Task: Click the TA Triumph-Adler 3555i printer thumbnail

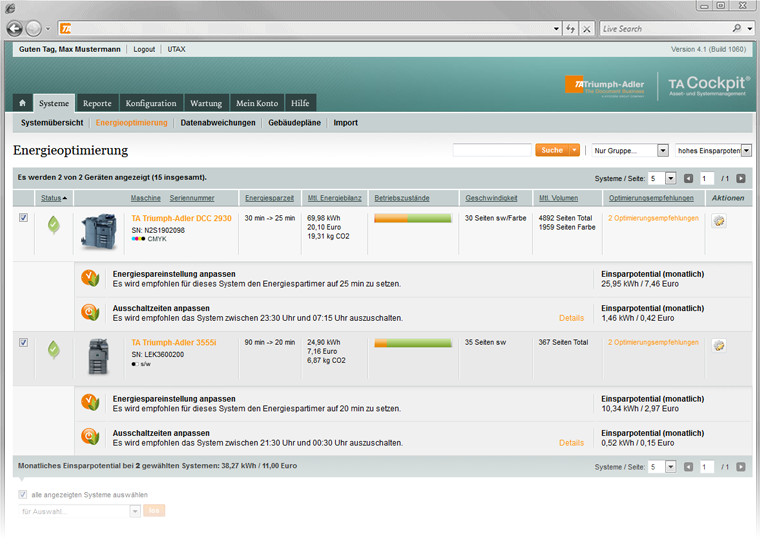Action: pos(98,356)
